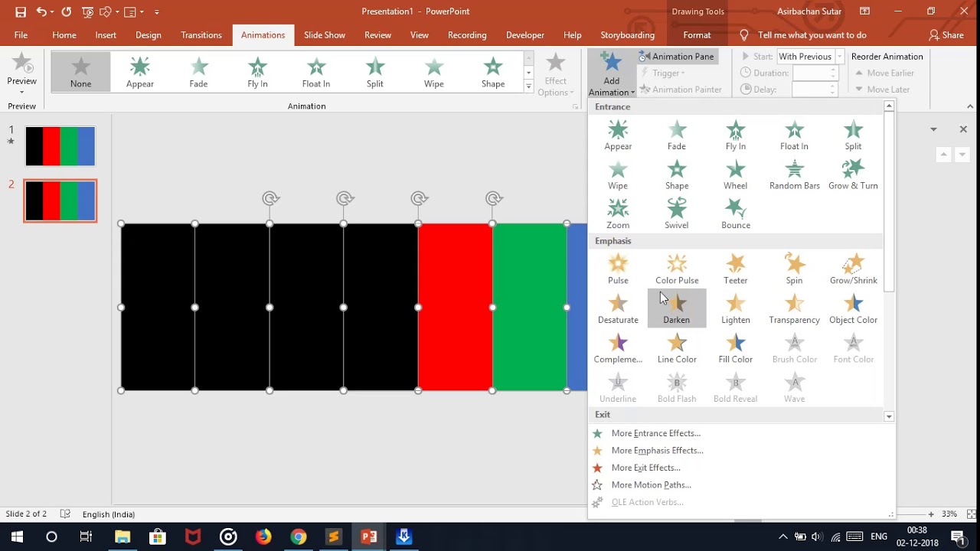Open File Explorer from the taskbar
Viewport: 980px width, 551px height.
click(x=122, y=536)
